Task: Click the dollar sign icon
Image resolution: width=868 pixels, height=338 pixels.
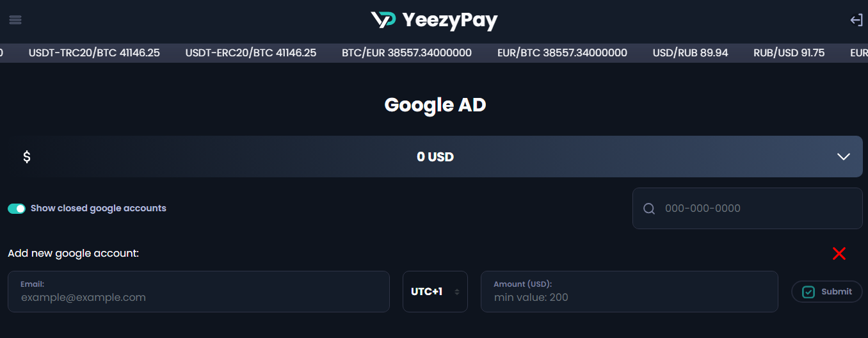Action: tap(27, 157)
